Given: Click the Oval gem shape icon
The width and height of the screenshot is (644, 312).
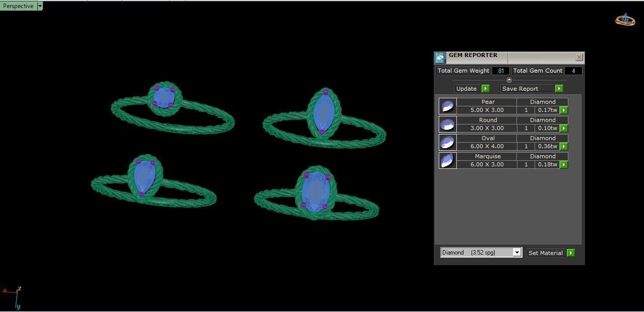Looking at the screenshot, I should click(448, 142).
